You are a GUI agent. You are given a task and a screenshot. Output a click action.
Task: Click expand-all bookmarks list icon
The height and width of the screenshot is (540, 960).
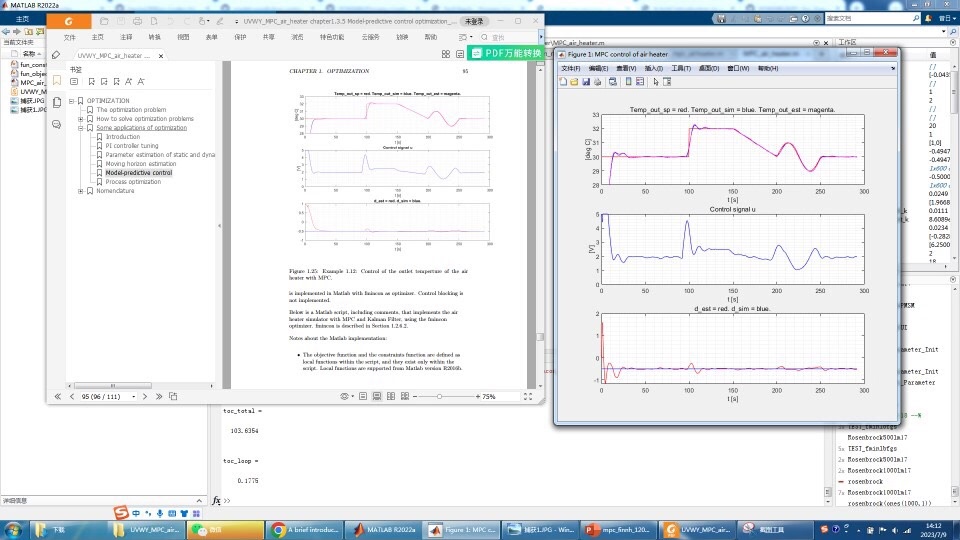(74, 81)
